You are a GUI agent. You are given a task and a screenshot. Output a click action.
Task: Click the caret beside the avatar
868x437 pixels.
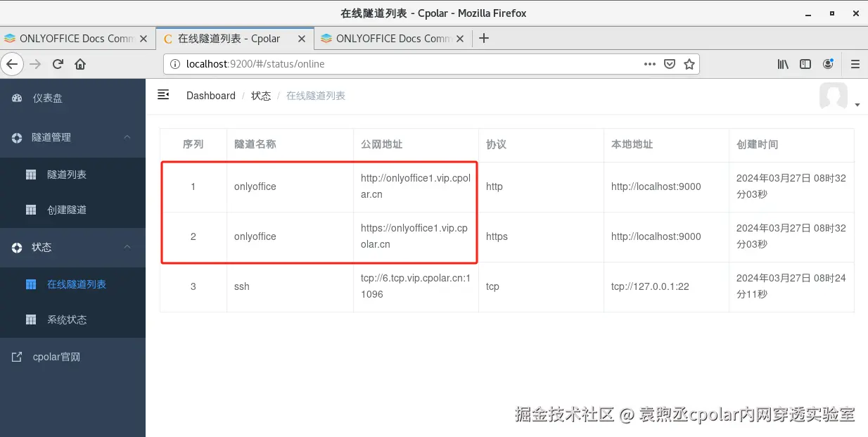(x=857, y=105)
